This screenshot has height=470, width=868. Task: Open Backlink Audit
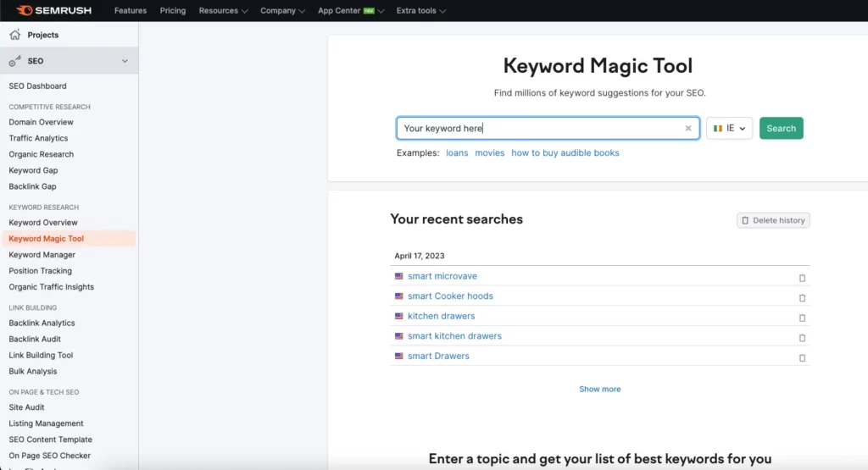pos(35,339)
